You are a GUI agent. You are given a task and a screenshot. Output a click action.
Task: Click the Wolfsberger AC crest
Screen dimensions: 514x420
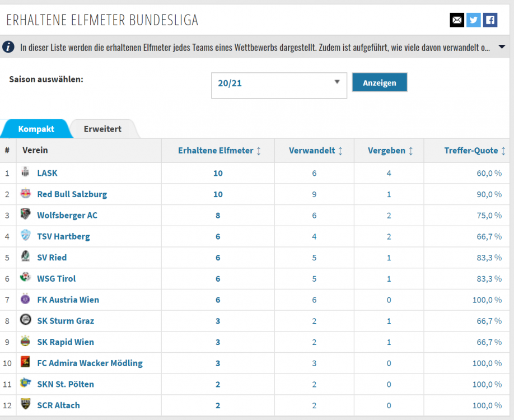25,214
